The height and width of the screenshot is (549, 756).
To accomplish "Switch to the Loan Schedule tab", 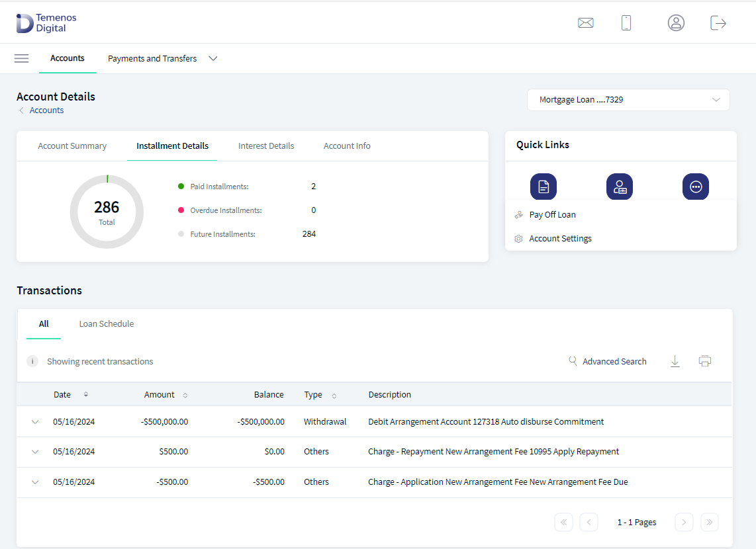I will [x=107, y=323].
